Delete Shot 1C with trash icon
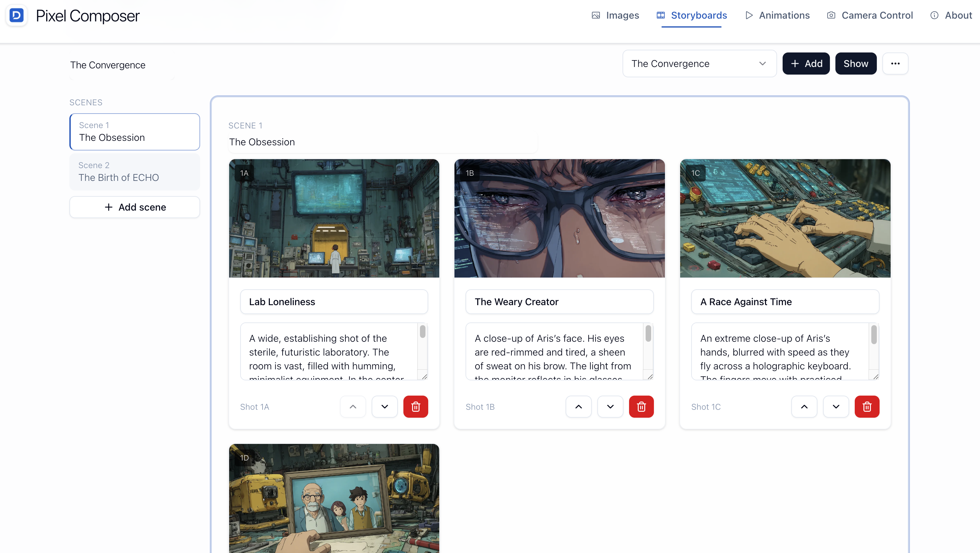This screenshot has width=980, height=553. point(867,407)
